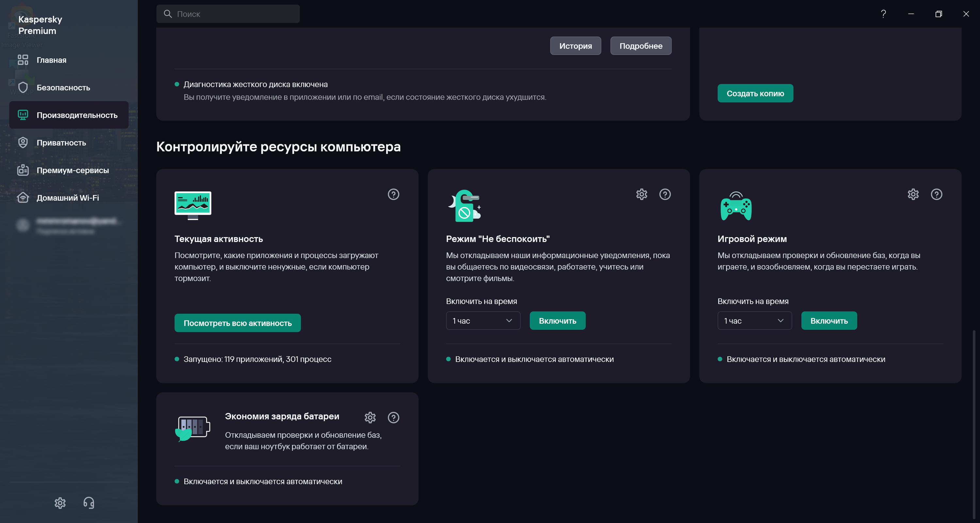Expand Do Not Disturb duration dropdown

pyautogui.click(x=483, y=321)
